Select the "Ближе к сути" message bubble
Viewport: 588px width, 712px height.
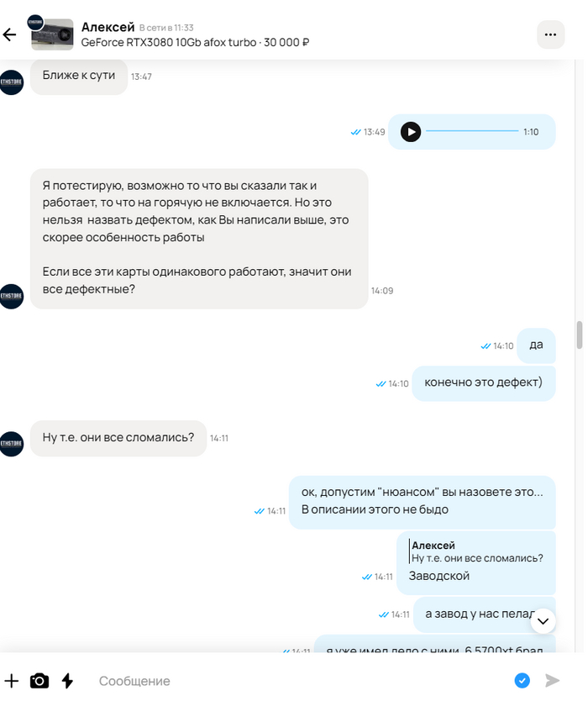pyautogui.click(x=79, y=76)
